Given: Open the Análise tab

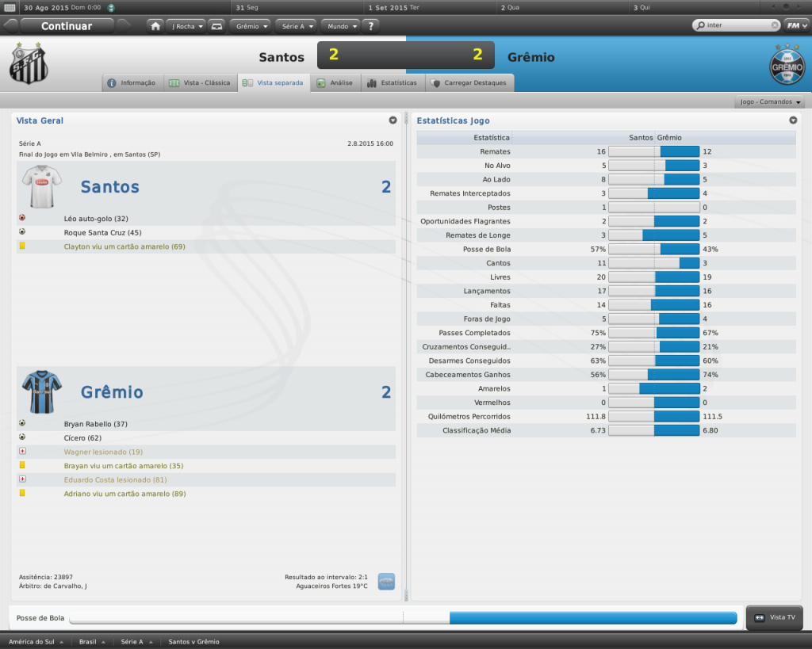Looking at the screenshot, I should point(335,82).
